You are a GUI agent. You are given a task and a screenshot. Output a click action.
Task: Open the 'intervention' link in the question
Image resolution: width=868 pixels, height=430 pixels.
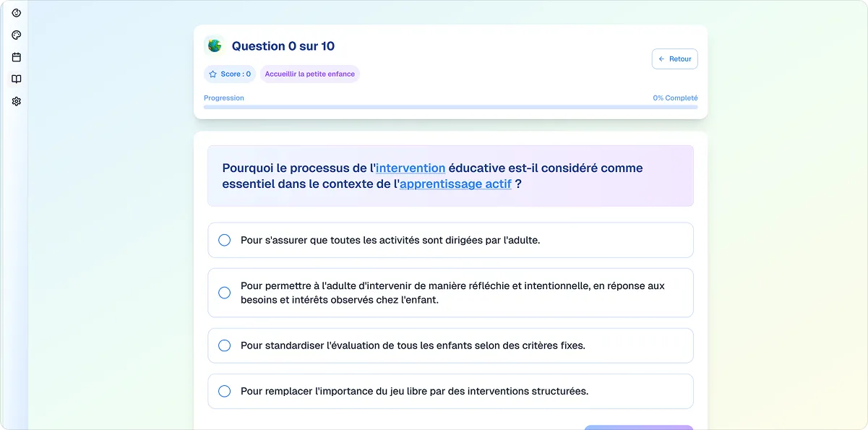(411, 168)
